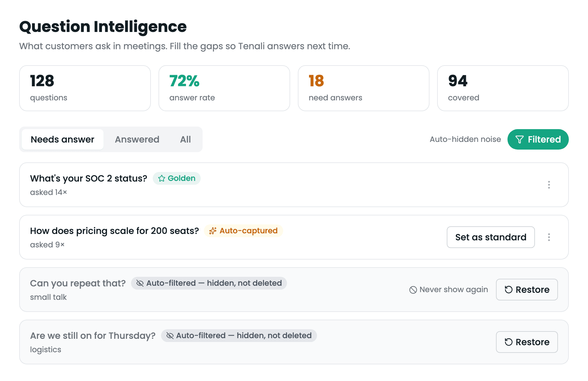Switch to the All tab
This screenshot has width=588, height=381.
185,139
